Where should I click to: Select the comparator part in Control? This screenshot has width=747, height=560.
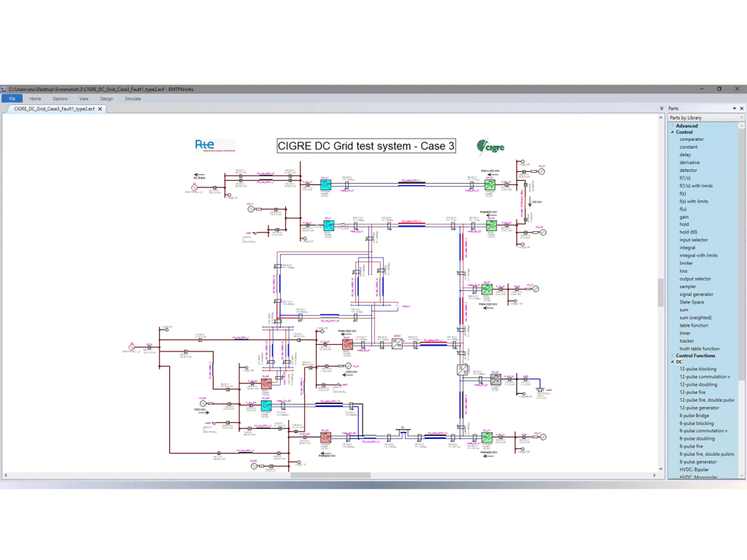point(692,139)
